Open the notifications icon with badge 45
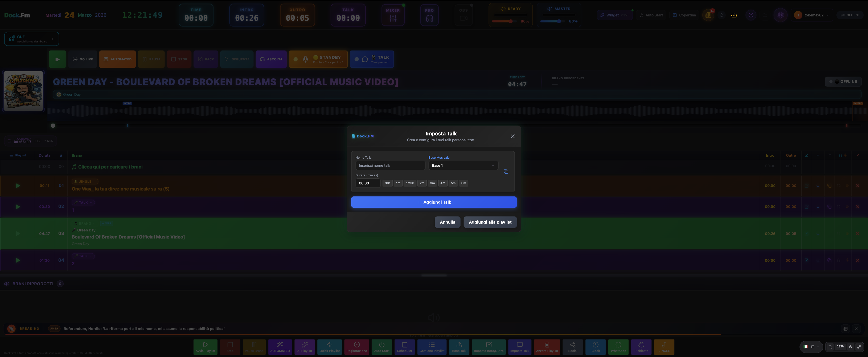 (x=708, y=15)
